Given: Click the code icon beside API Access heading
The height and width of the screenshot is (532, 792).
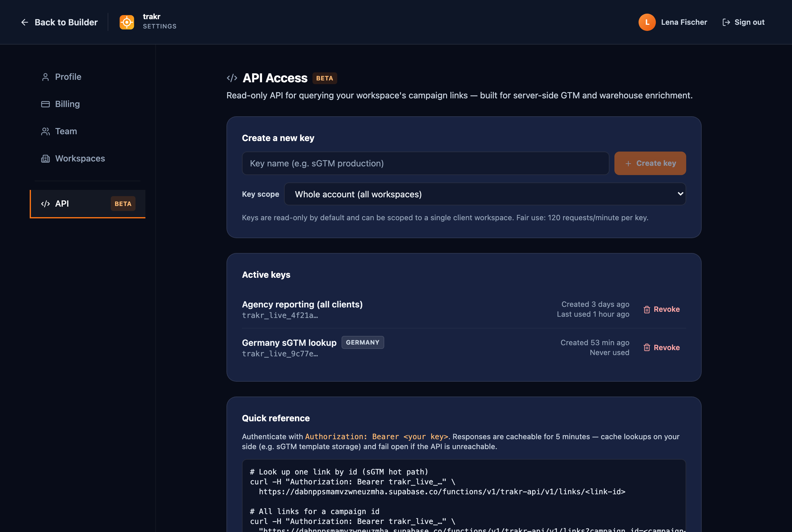Looking at the screenshot, I should coord(232,78).
